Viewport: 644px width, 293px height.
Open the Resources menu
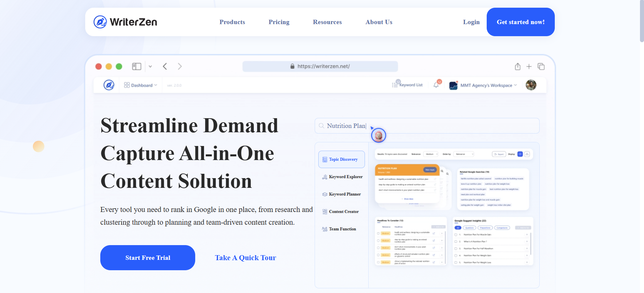pos(327,22)
